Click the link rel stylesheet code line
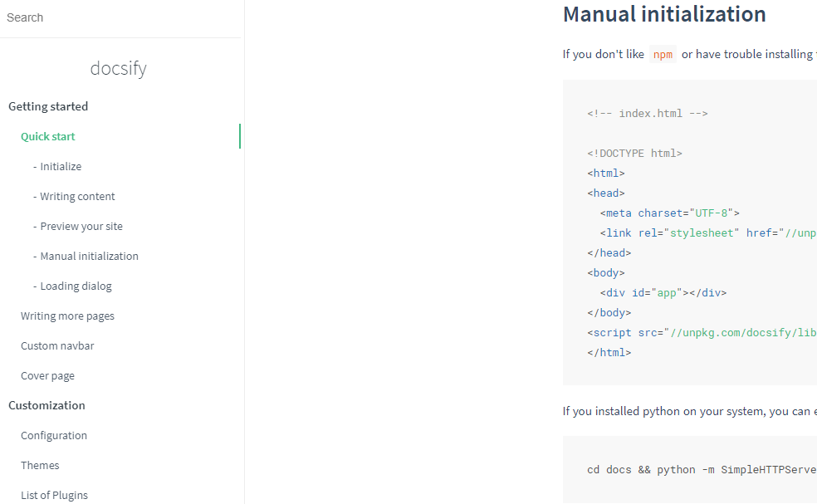Image resolution: width=817 pixels, height=504 pixels. click(708, 233)
